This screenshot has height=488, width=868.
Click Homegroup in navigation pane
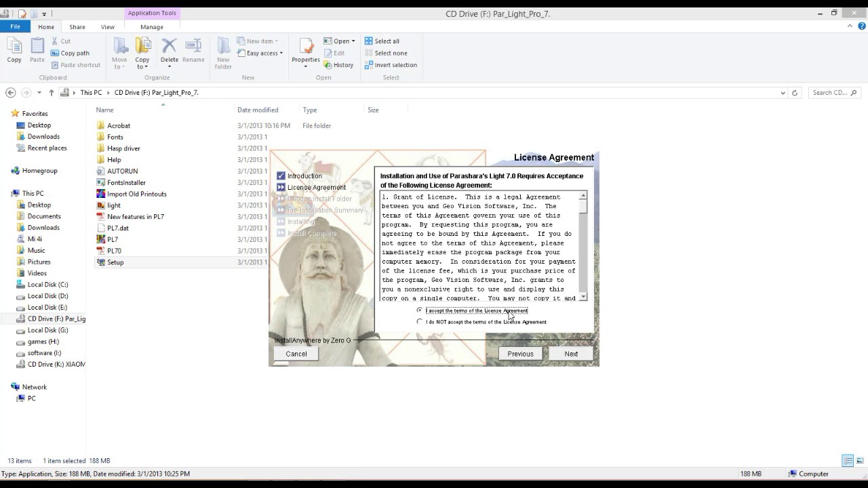pos(39,171)
